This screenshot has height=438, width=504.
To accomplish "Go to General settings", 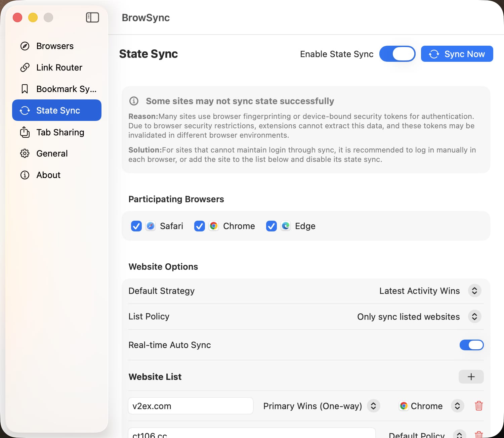I will click(57, 154).
